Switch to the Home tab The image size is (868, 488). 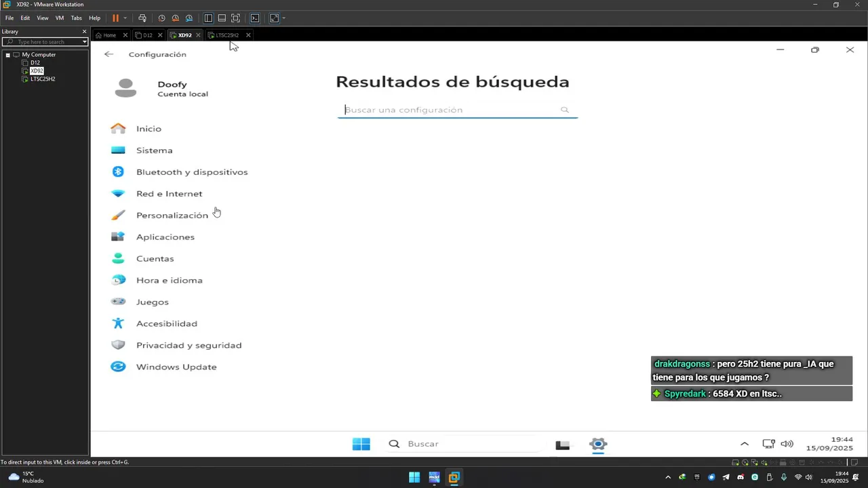[110, 35]
